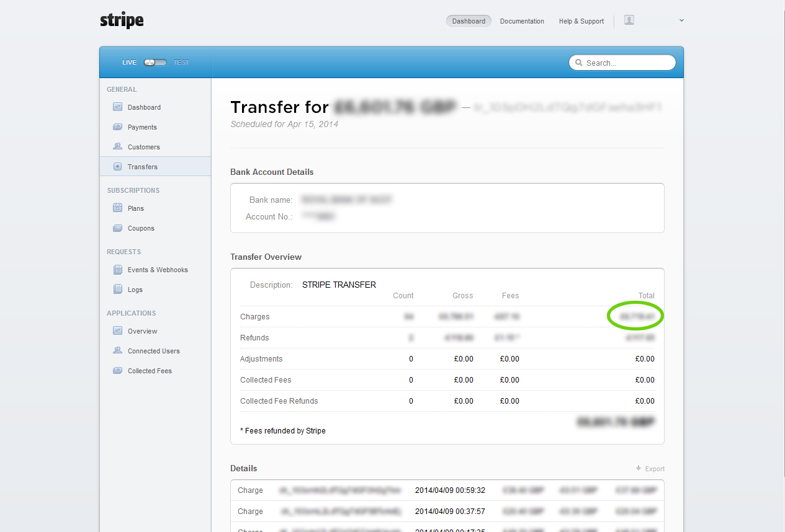Click the Logs document icon

click(x=117, y=289)
